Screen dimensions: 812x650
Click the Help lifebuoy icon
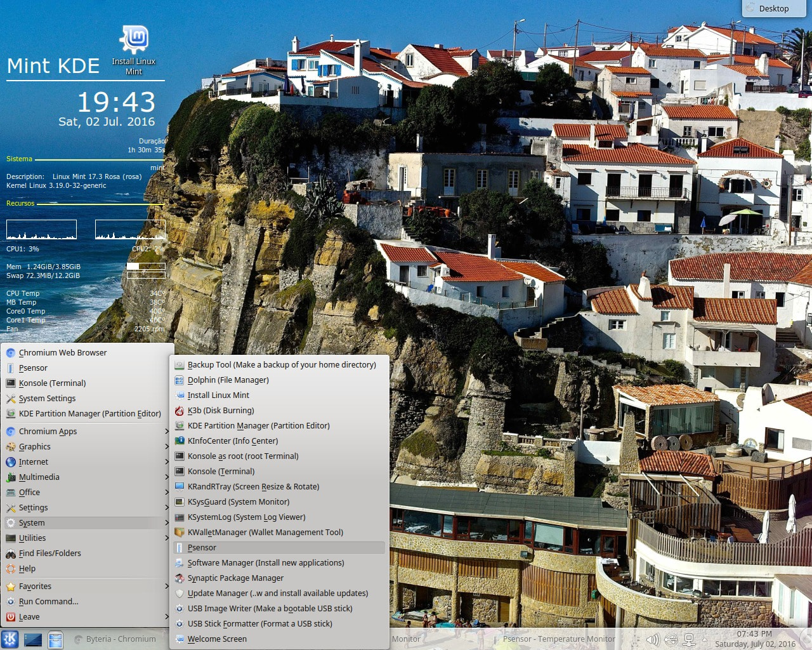coord(11,569)
